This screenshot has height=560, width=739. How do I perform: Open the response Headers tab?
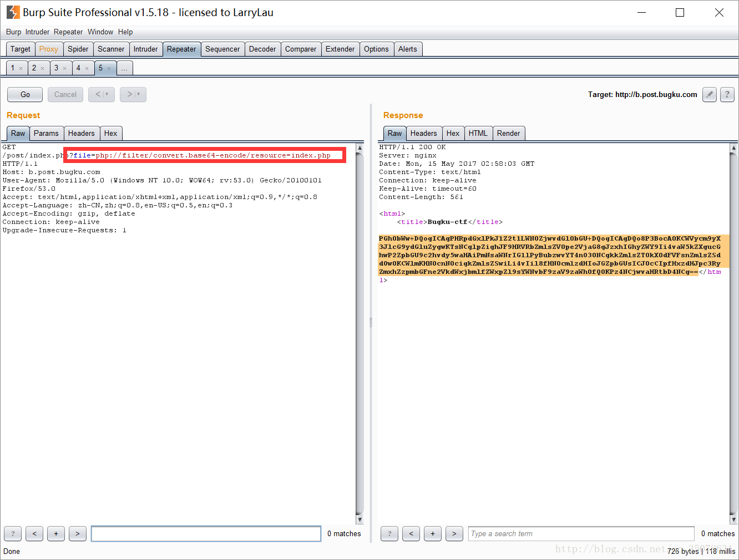tap(424, 133)
